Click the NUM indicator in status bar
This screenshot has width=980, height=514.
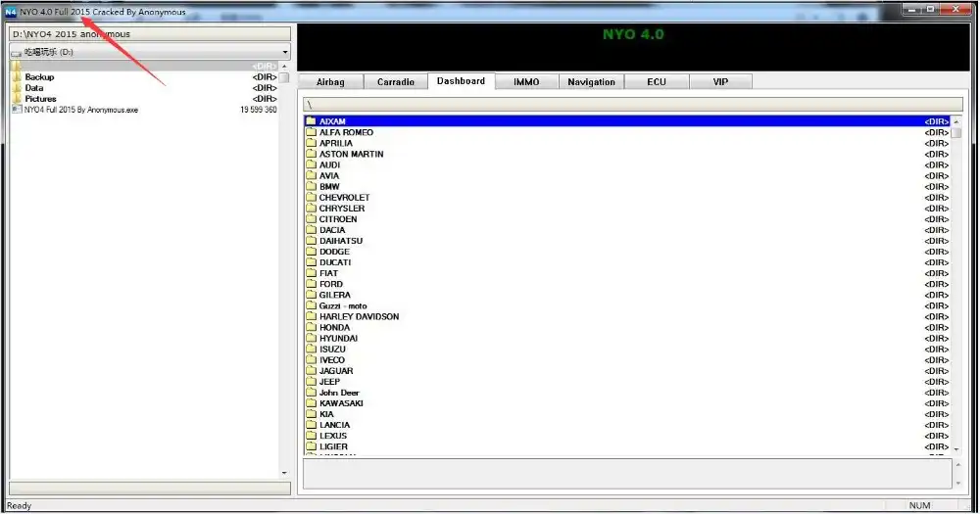point(919,505)
